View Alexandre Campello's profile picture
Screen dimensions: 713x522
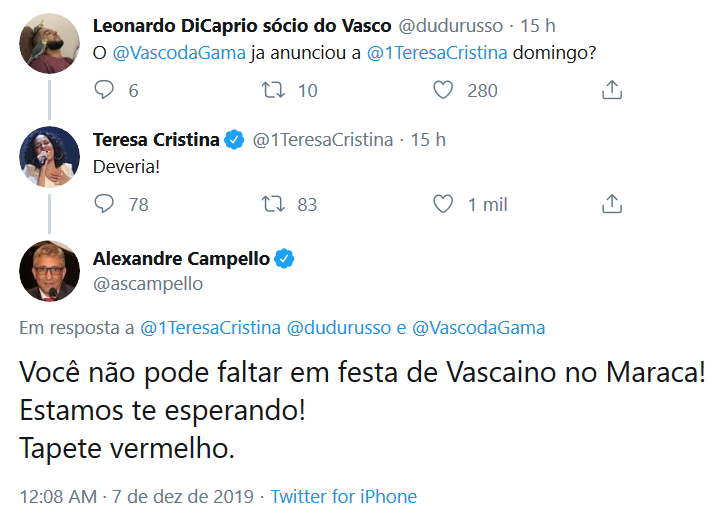tap(49, 271)
